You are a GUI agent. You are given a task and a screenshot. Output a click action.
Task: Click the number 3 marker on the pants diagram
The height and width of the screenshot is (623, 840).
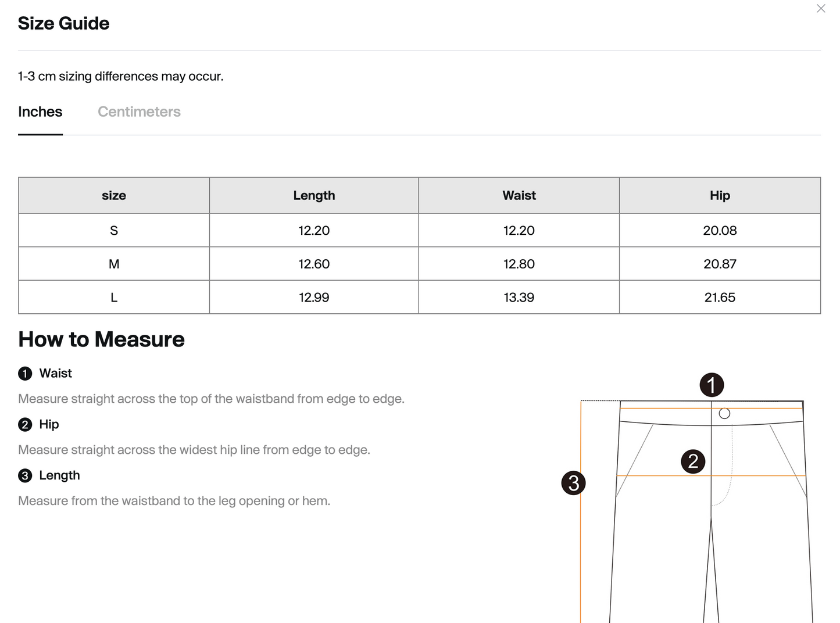[574, 483]
